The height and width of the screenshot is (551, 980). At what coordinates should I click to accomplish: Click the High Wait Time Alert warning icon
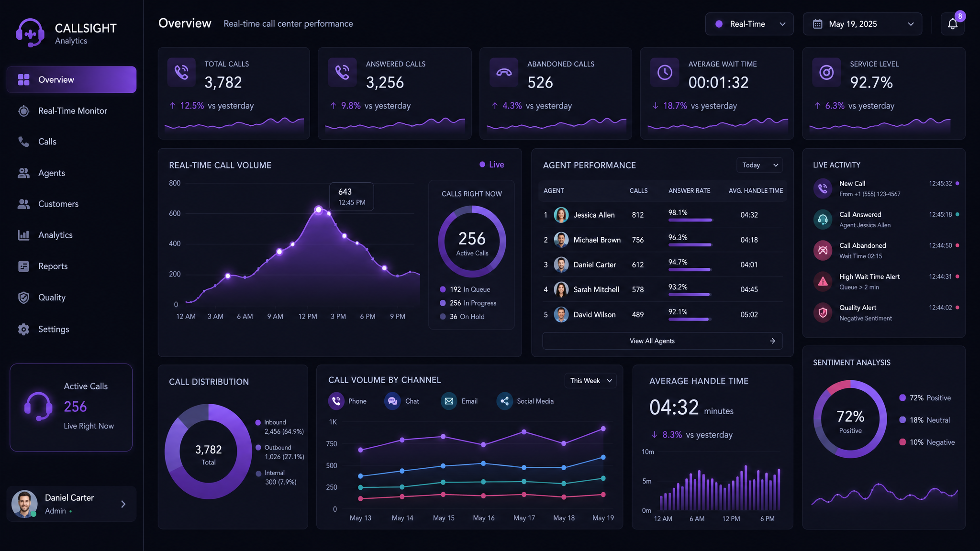tap(823, 281)
